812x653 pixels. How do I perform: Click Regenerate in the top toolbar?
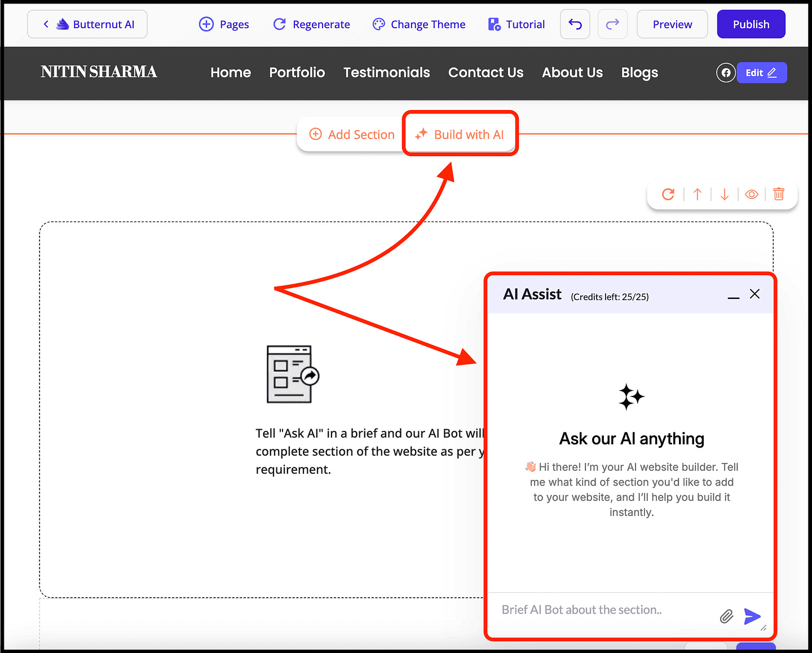[311, 24]
